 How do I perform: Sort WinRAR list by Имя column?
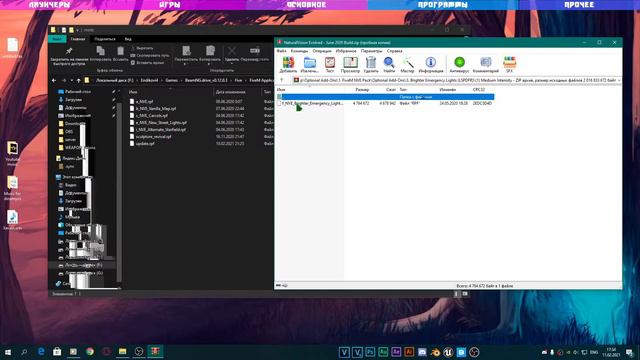tap(281, 89)
